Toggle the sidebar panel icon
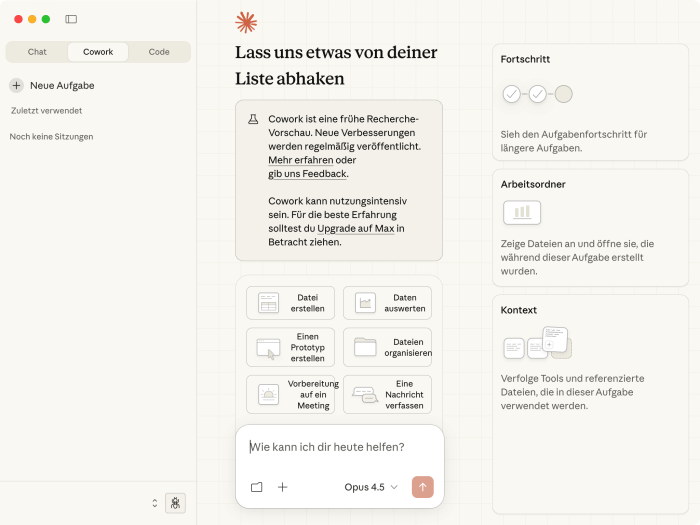700x525 pixels. (x=71, y=19)
